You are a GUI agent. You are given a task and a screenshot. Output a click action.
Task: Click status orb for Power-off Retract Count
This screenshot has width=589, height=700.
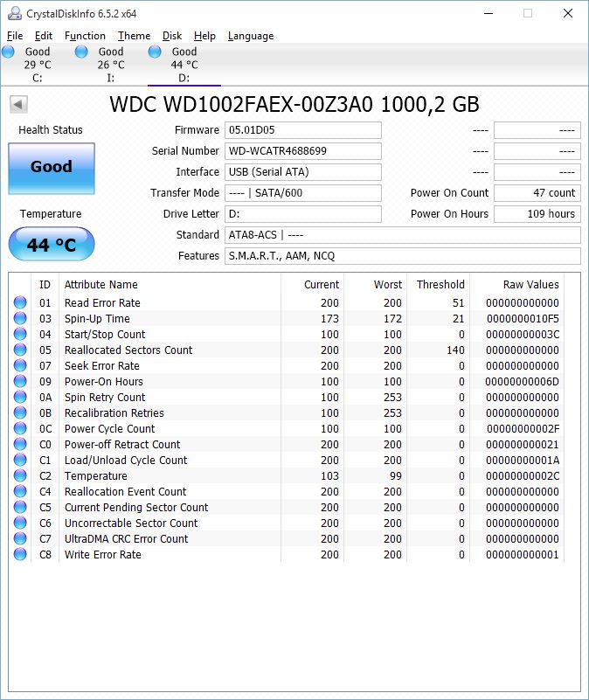click(20, 444)
